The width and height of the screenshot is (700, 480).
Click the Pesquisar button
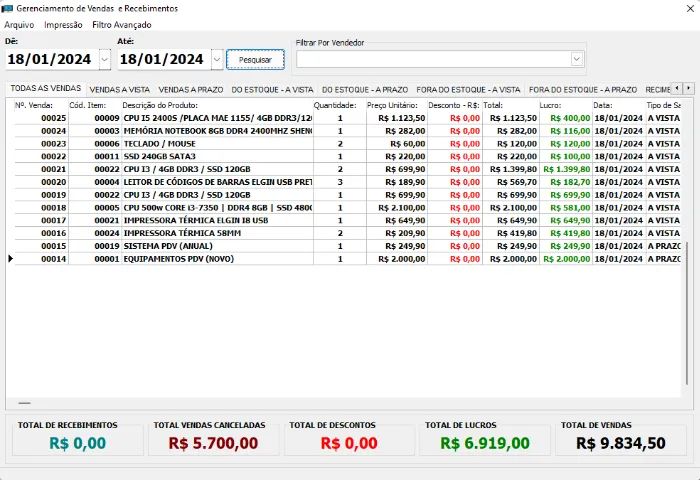(x=255, y=59)
